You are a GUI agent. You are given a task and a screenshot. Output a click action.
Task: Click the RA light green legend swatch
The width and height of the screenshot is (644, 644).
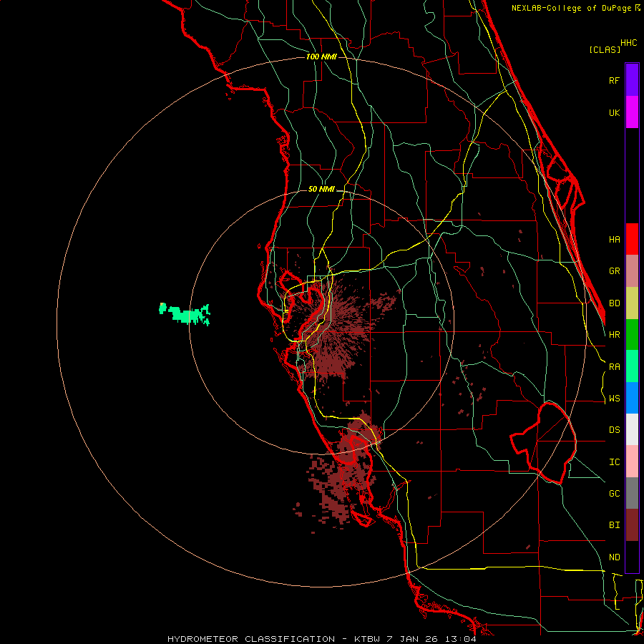pyautogui.click(x=632, y=366)
